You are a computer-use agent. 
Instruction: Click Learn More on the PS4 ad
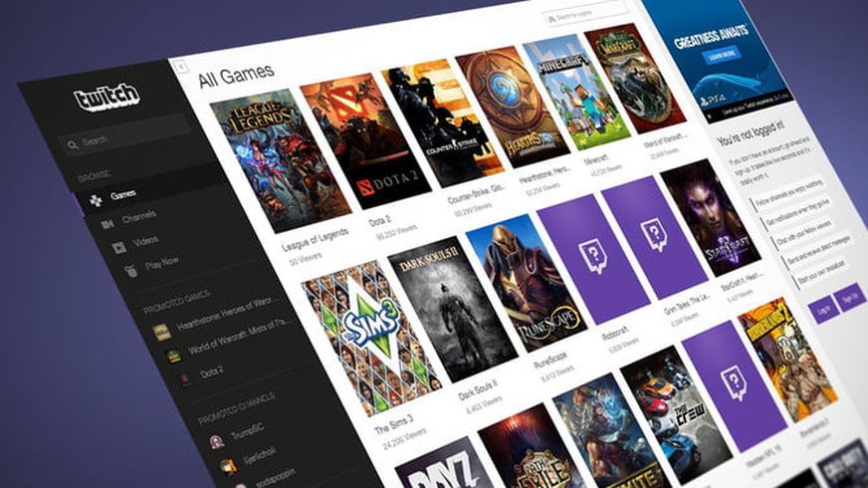click(724, 54)
